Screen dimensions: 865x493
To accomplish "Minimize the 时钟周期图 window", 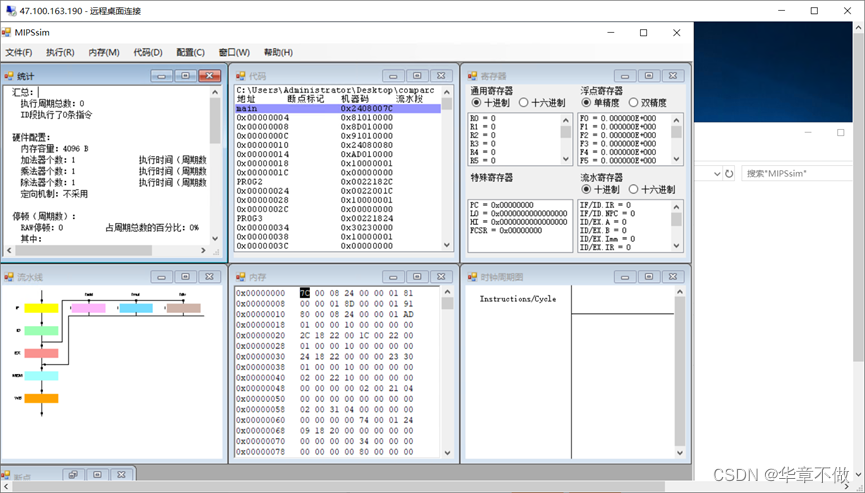I will (624, 276).
